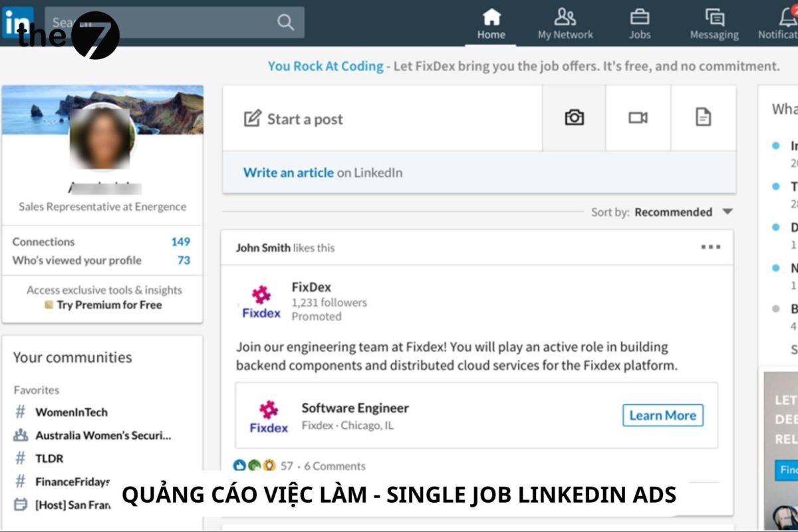Like the FixDex post thumbs-up reaction
Screen dimensions: 798x532
coord(241,466)
